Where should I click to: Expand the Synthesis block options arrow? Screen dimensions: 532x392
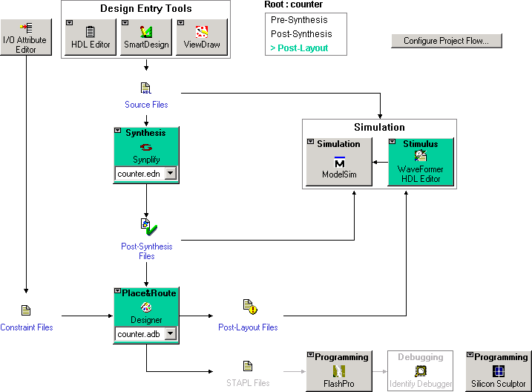[x=118, y=131]
